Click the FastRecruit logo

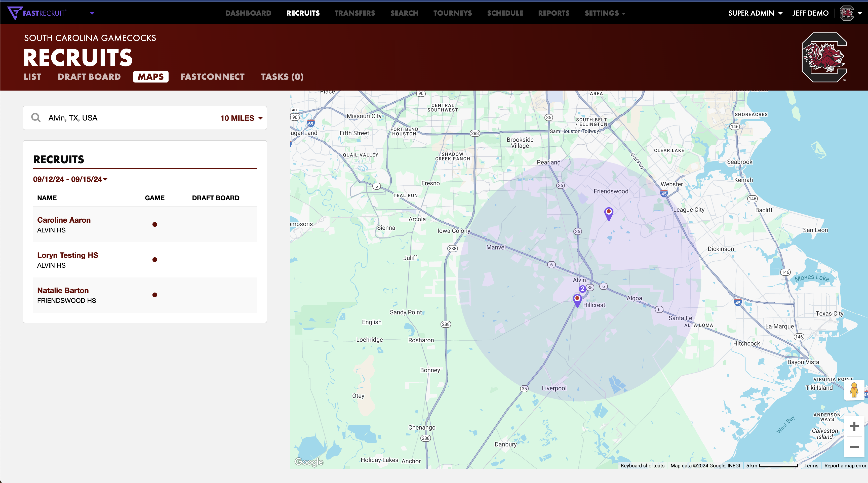point(37,13)
